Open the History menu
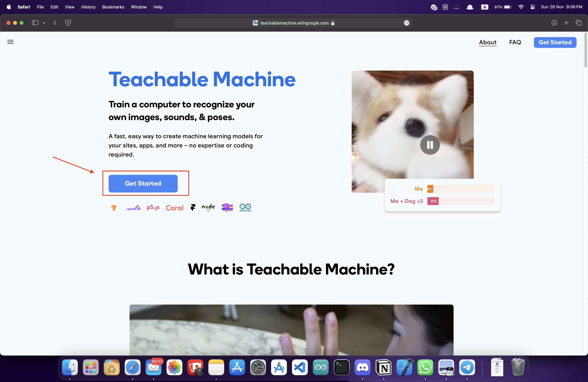This screenshot has height=382, width=588. point(88,7)
